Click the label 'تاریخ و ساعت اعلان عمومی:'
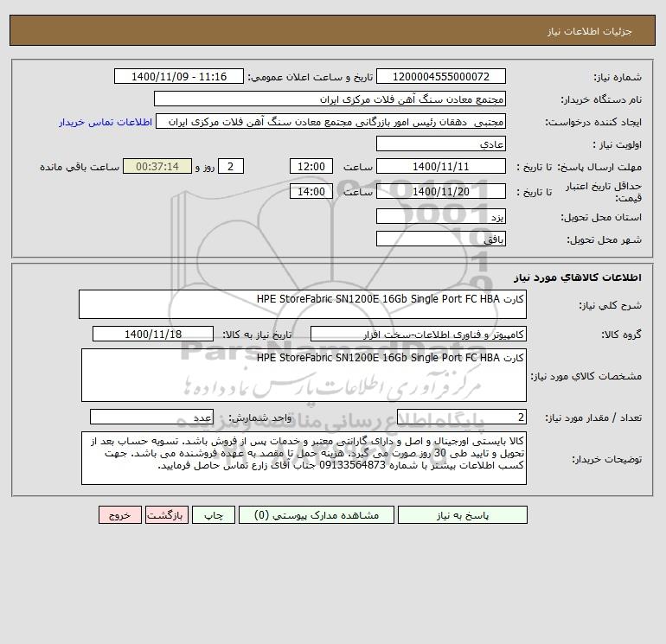The image size is (666, 644). (310, 77)
